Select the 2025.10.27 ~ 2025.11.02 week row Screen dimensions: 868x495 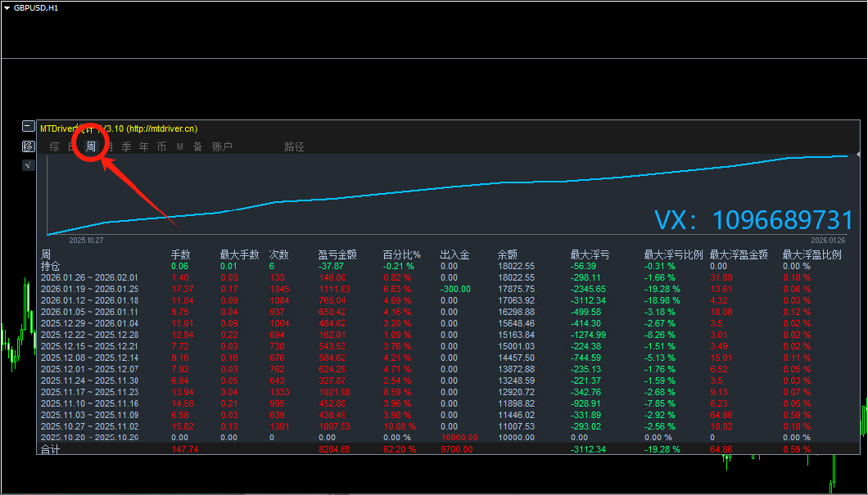(89, 426)
